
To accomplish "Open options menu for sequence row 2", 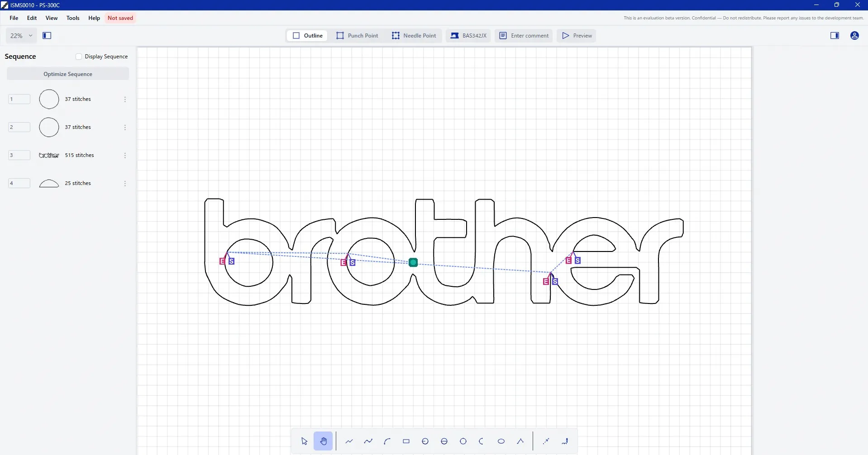I will click(125, 128).
